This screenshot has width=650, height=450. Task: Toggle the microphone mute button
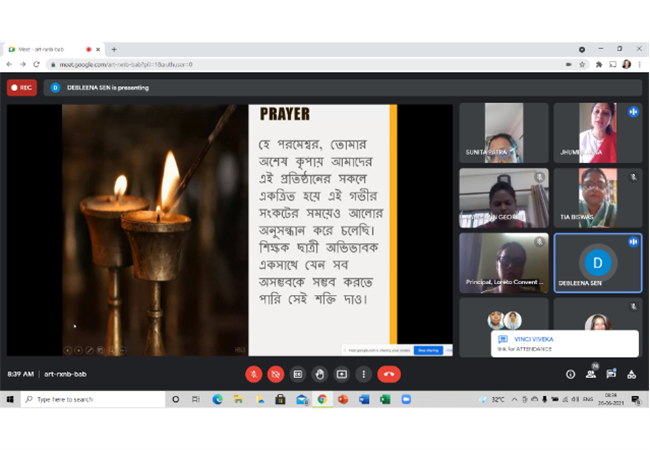pyautogui.click(x=254, y=375)
